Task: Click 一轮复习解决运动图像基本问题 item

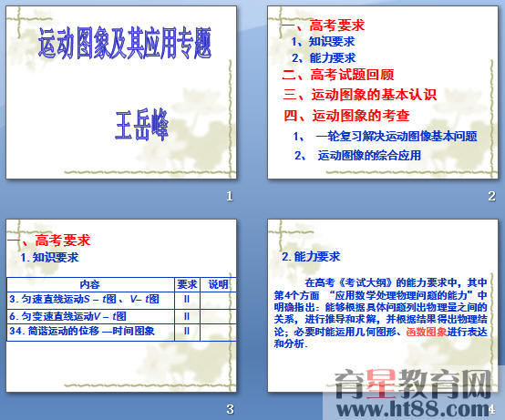Action: [397, 136]
